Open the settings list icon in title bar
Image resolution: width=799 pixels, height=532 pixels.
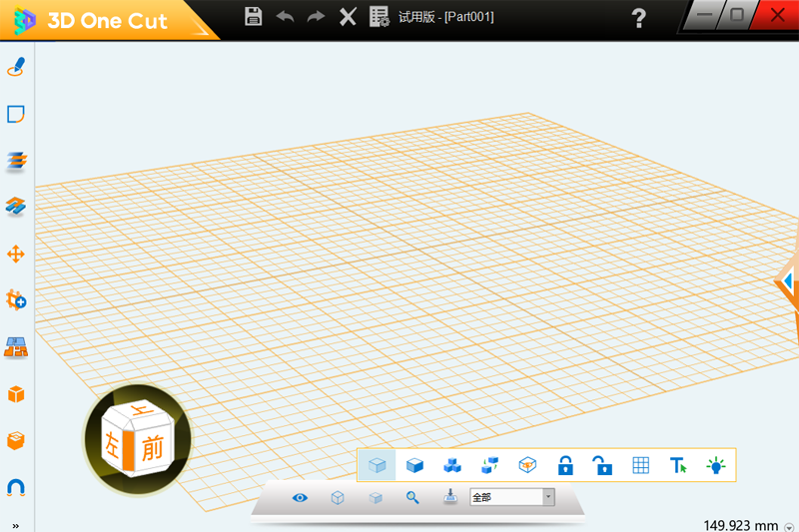[379, 16]
